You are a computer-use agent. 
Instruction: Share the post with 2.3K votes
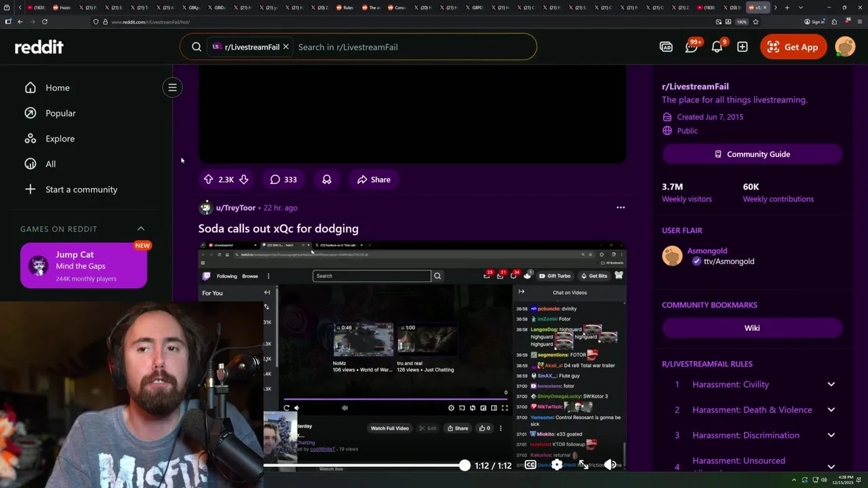coord(374,180)
